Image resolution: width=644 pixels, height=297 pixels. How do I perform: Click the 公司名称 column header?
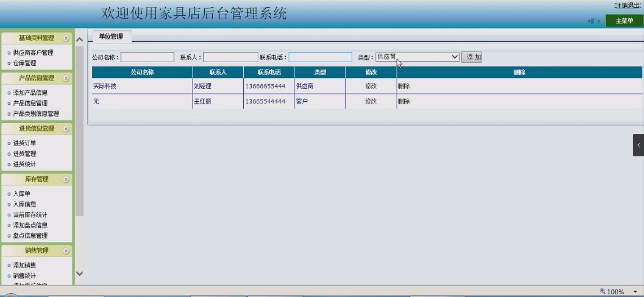[142, 72]
